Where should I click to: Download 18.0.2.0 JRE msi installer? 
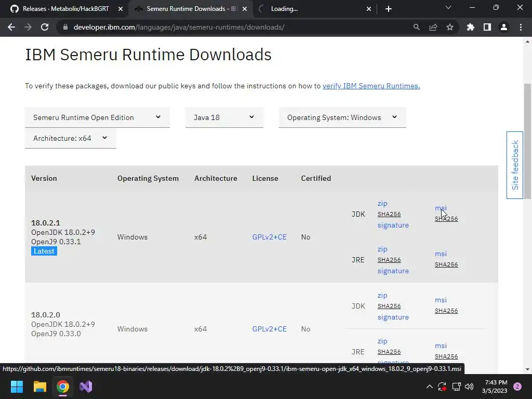click(x=441, y=345)
